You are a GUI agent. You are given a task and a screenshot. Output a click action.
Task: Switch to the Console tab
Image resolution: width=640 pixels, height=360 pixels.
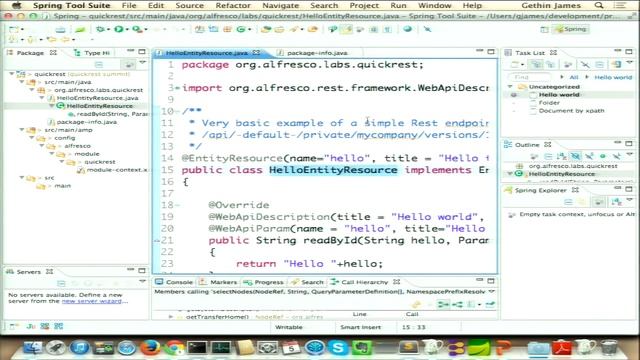point(175,282)
